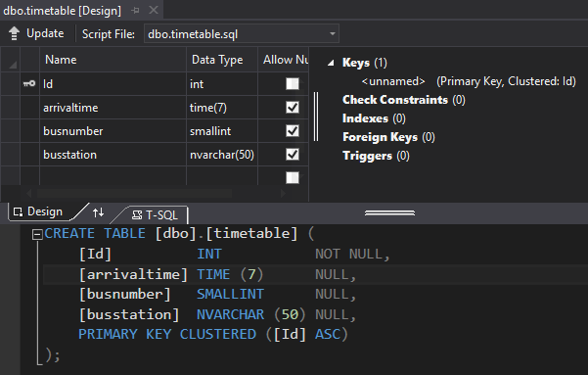Click the PRIMARY KEY CLUSTERED line

point(213,334)
